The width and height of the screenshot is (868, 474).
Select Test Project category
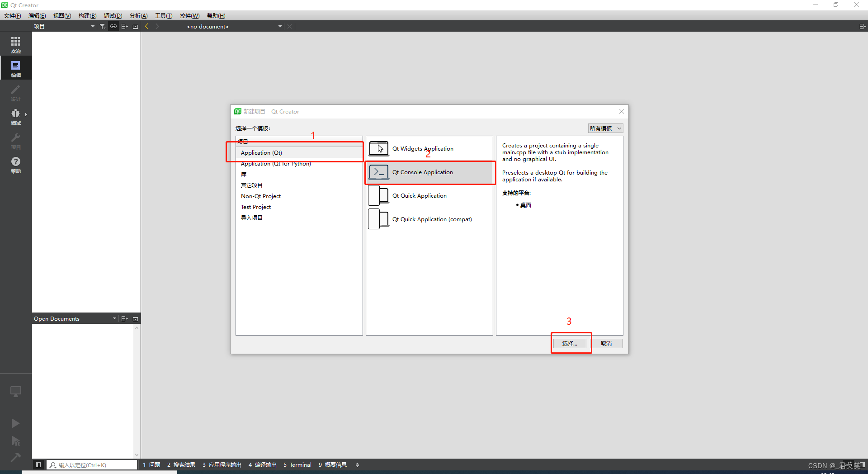coord(299,207)
